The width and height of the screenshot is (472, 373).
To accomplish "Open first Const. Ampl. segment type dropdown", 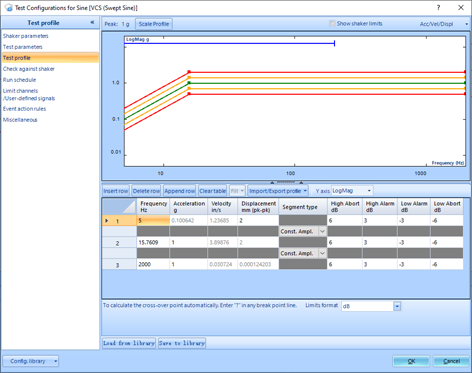I will click(x=322, y=231).
